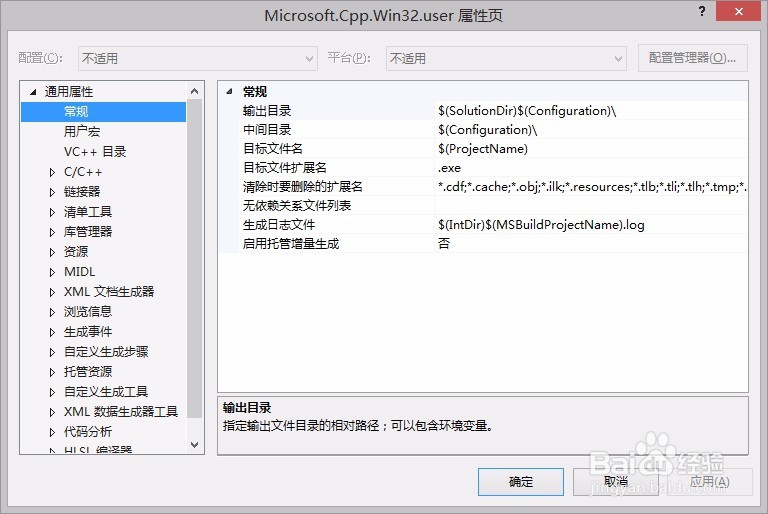Open the 平台 dropdown showing 不适用
768x514 pixels.
point(506,58)
